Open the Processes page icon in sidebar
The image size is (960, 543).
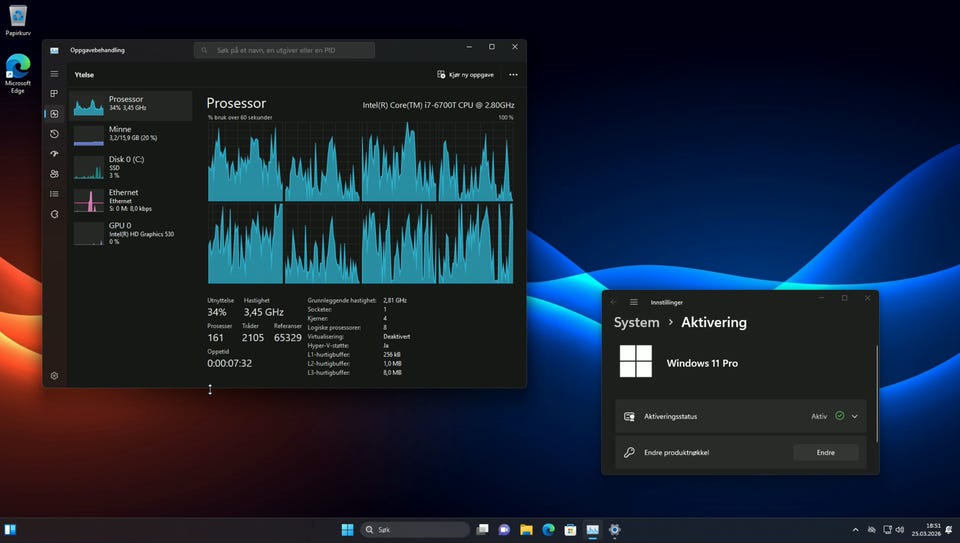54,94
